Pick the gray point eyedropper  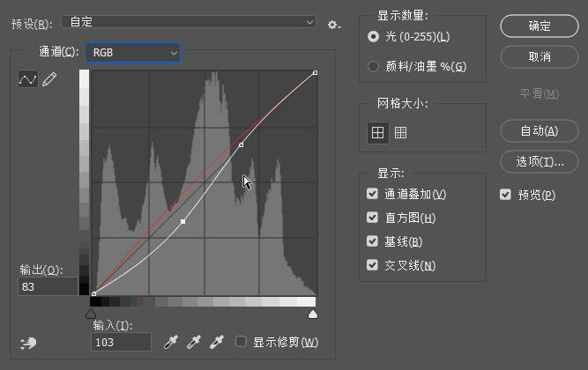pyautogui.click(x=194, y=342)
